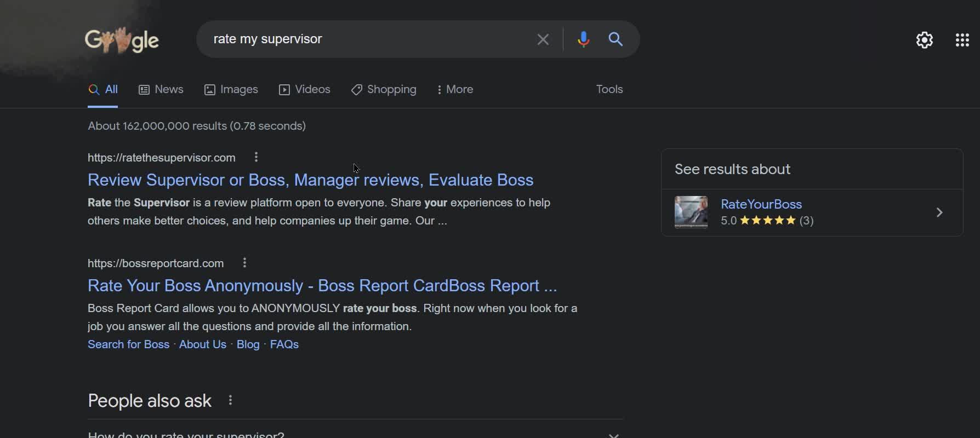Select the All results tab
The width and height of the screenshot is (980, 438).
(x=103, y=89)
